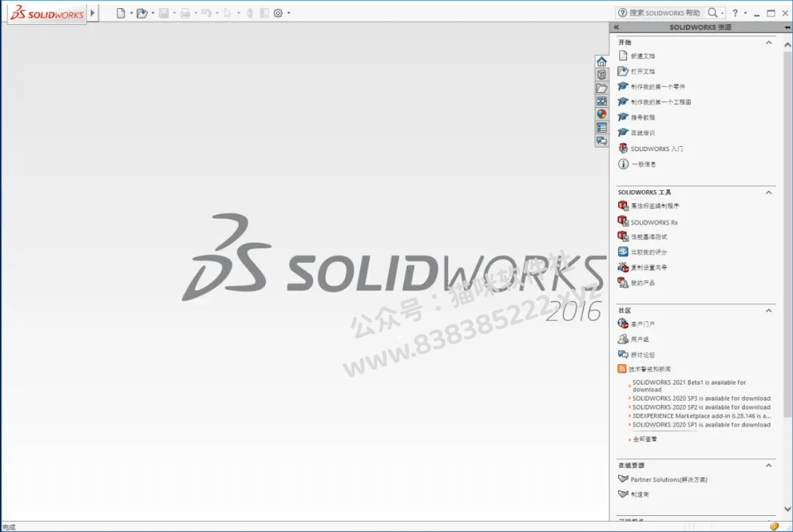Click the Print toolbar icon
Screen dimensions: 793x532
click(185, 13)
